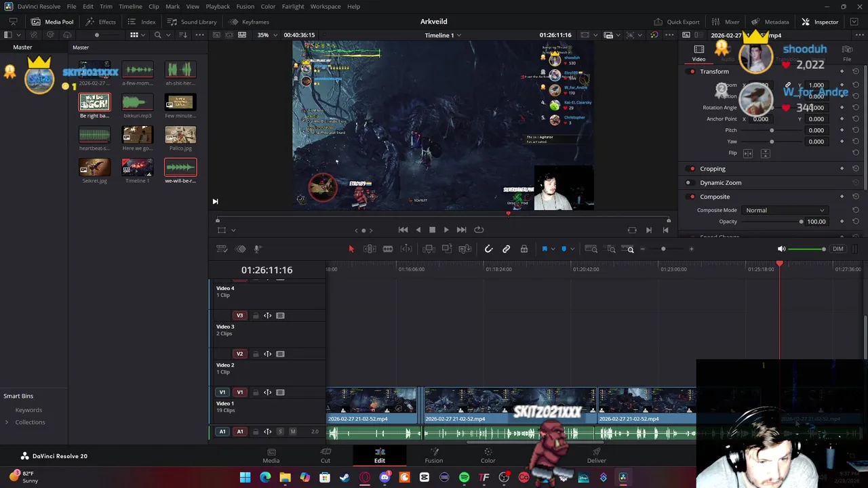Expand the Cropping section
This screenshot has height=488, width=868.
(713, 169)
